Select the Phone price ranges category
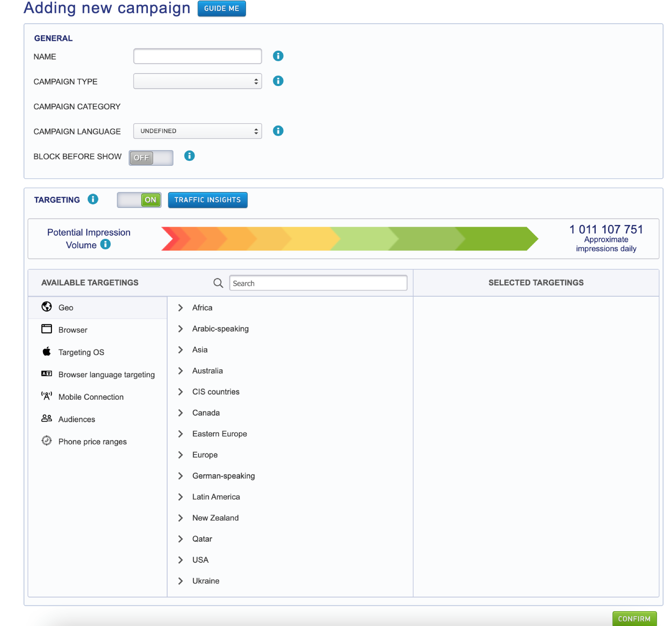The height and width of the screenshot is (626, 672). [98, 442]
